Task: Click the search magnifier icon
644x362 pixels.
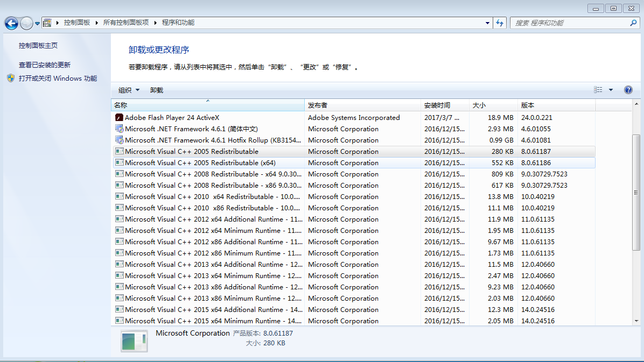Action: 633,23
